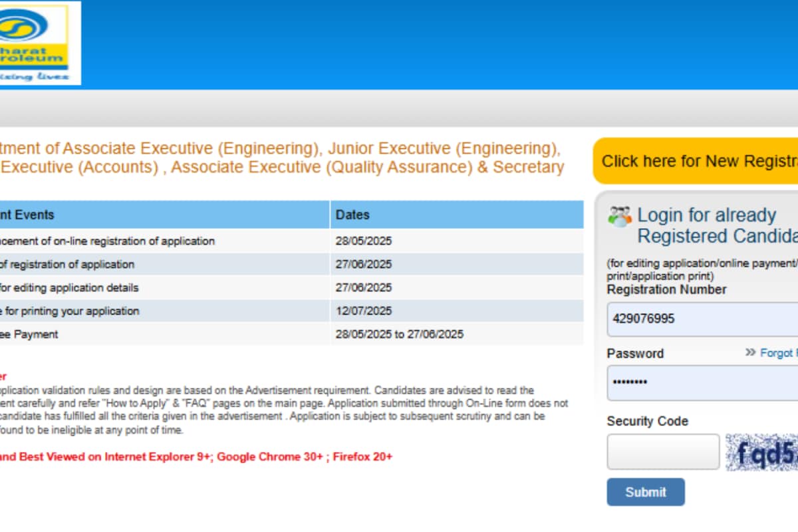Click the red 'Best Viewed on Internet Explorer' note

point(196,456)
